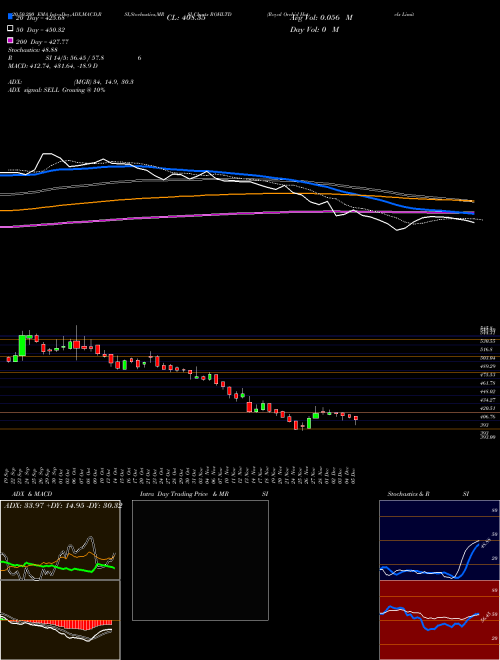The width and height of the screenshot is (500, 660).
Task: Click the magenta 200 Day EMA legend swatch
Action: click(x=10, y=41)
